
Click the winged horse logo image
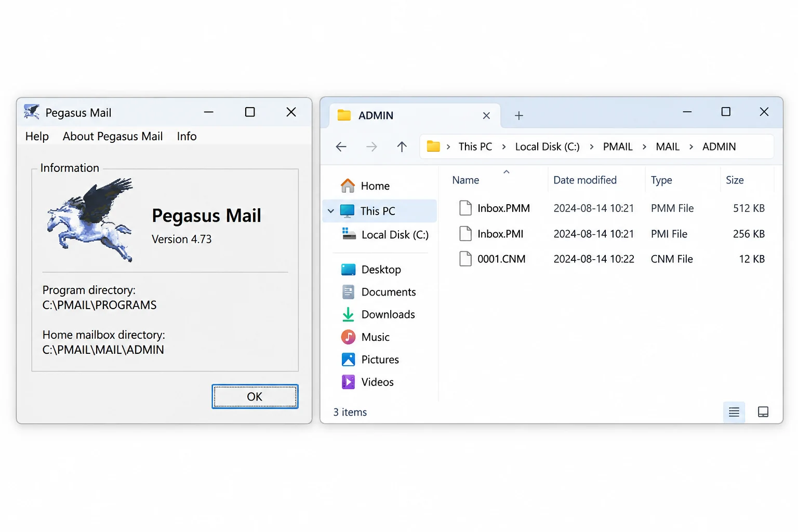click(90, 220)
